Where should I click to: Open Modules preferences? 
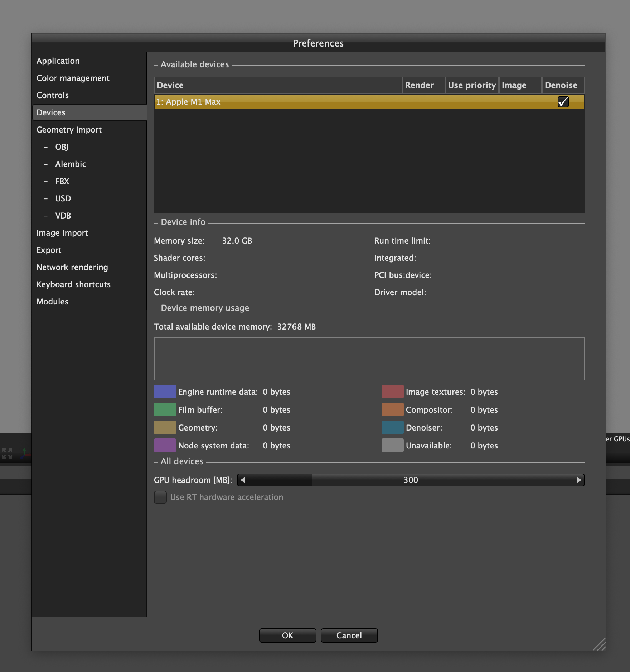coord(52,302)
